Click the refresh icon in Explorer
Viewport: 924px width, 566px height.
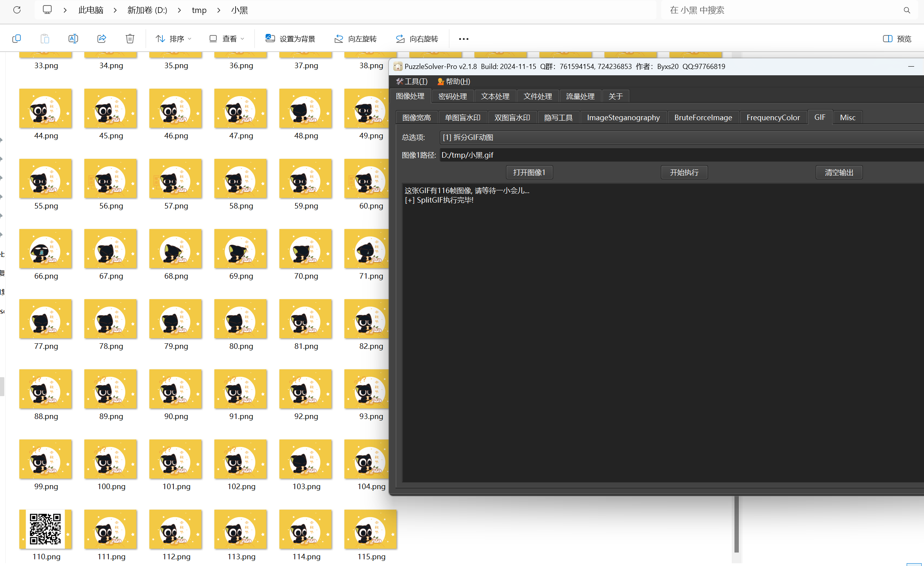click(x=17, y=10)
